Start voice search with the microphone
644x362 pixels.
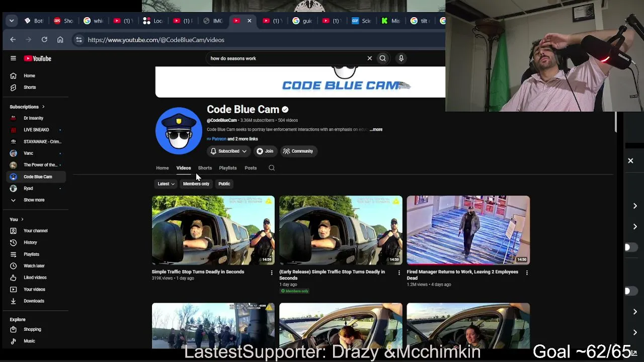[x=401, y=58]
